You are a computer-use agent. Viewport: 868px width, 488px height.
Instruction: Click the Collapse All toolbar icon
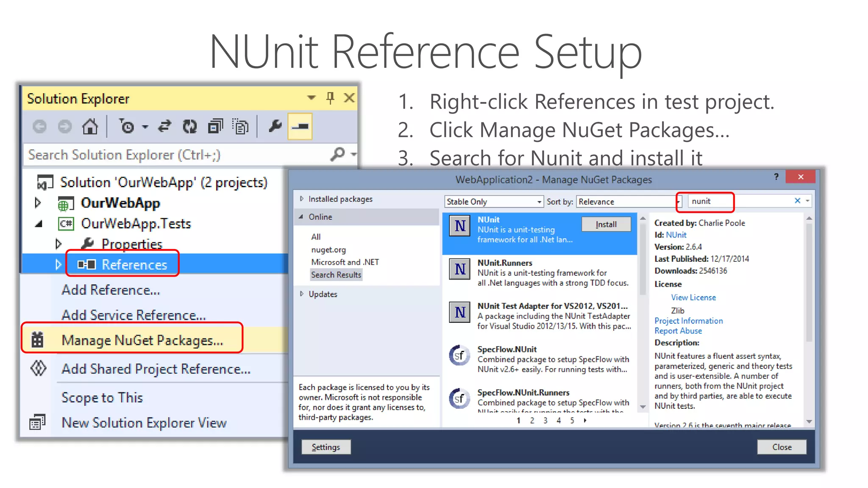(215, 127)
